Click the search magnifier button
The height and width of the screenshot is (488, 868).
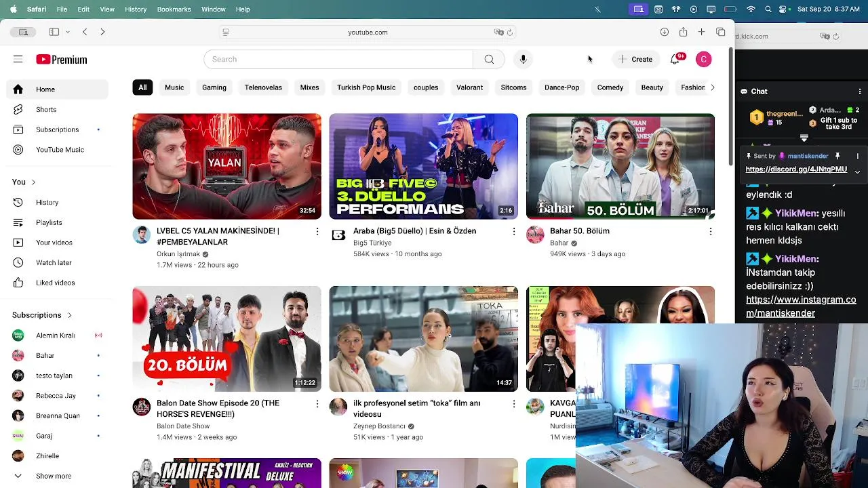(489, 60)
